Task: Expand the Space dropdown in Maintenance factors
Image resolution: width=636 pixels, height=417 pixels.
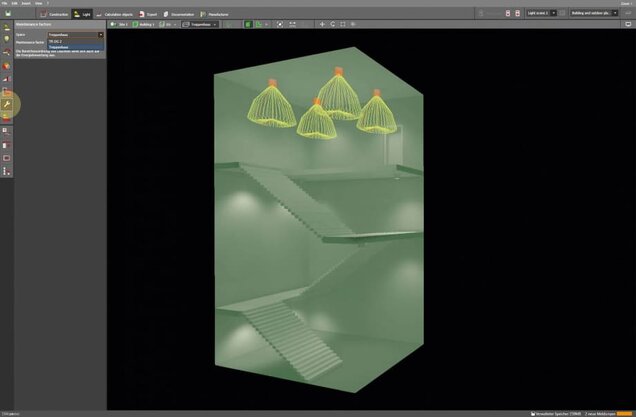Action: (x=75, y=34)
